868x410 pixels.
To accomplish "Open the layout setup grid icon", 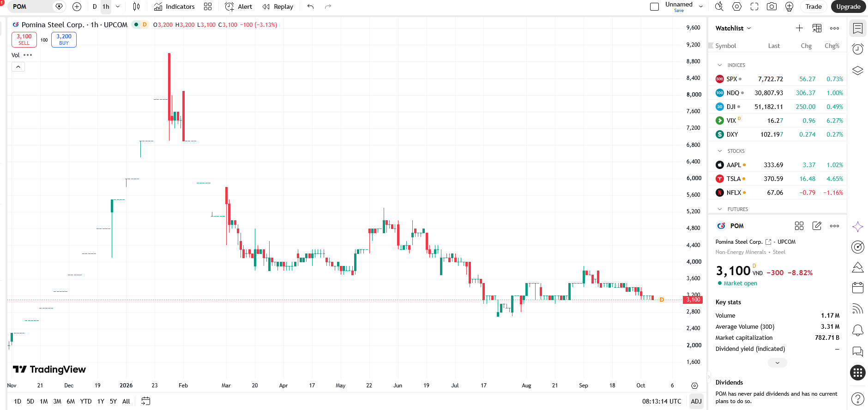I will 208,6.
